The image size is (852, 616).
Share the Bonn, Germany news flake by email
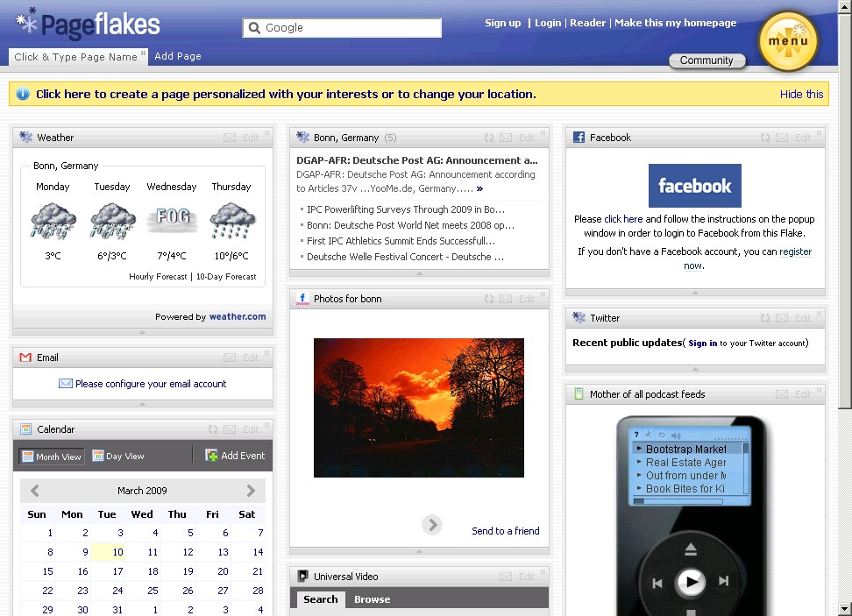point(506,138)
